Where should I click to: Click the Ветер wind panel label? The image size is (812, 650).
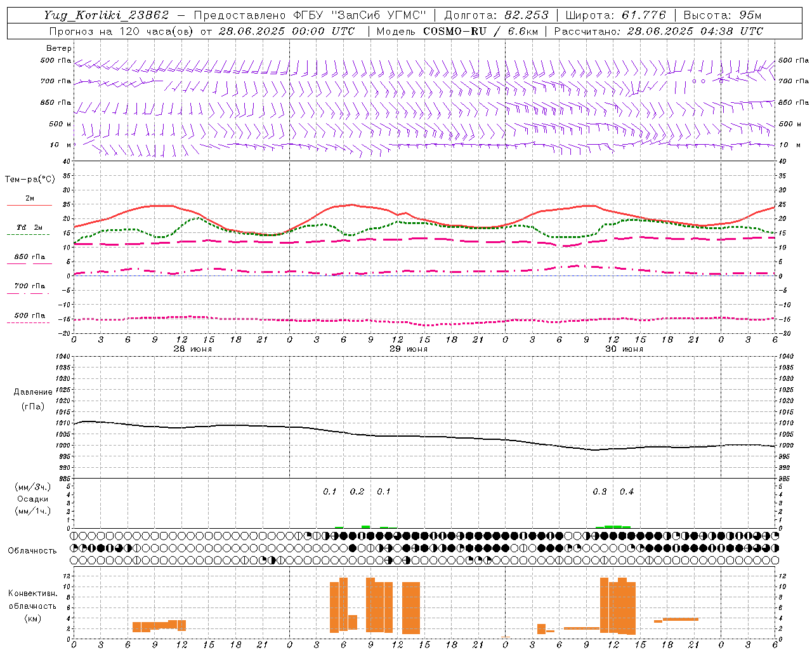pyautogui.click(x=59, y=48)
